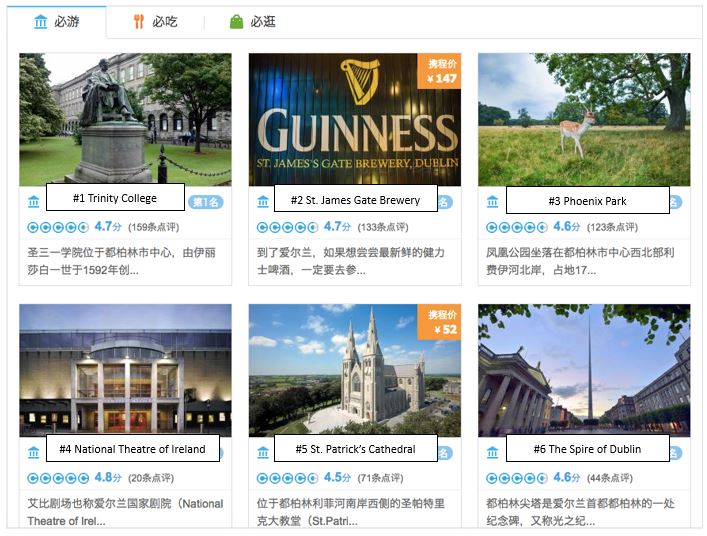This screenshot has width=707, height=536.
Task: Click landmark icon beside St. Patrick's Cathedral
Action: [x=263, y=452]
